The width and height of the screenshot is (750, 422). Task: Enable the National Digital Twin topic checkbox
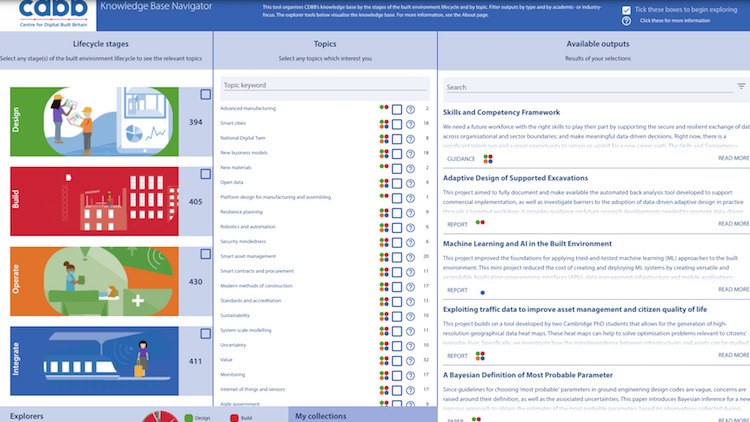[397, 139]
